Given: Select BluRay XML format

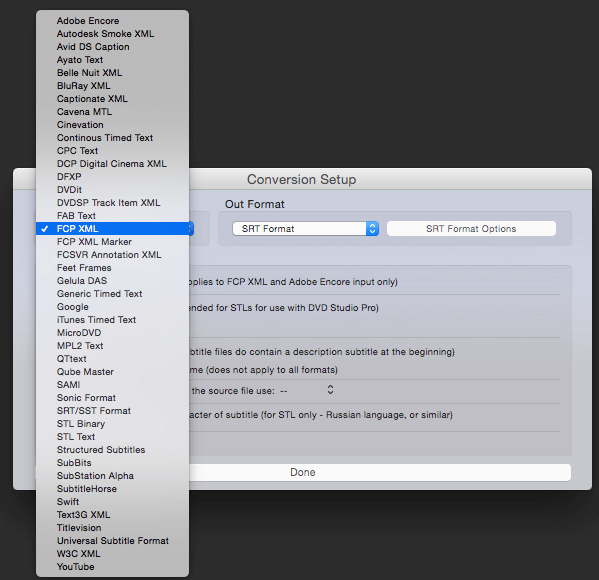Looking at the screenshot, I should point(112,86).
